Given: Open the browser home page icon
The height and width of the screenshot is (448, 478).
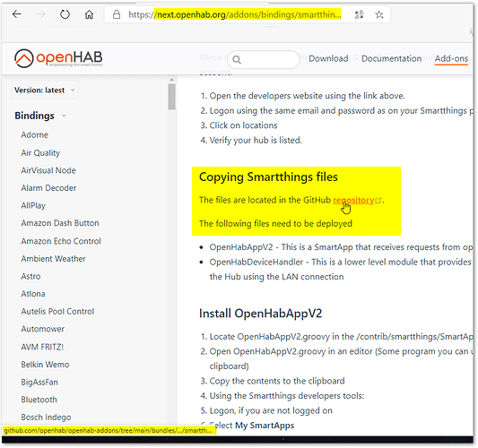Looking at the screenshot, I should click(x=89, y=14).
